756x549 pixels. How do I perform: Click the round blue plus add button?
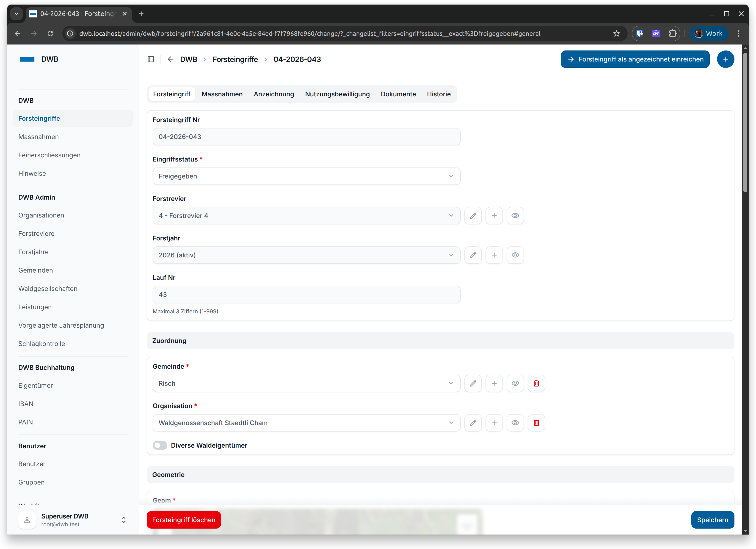(725, 59)
